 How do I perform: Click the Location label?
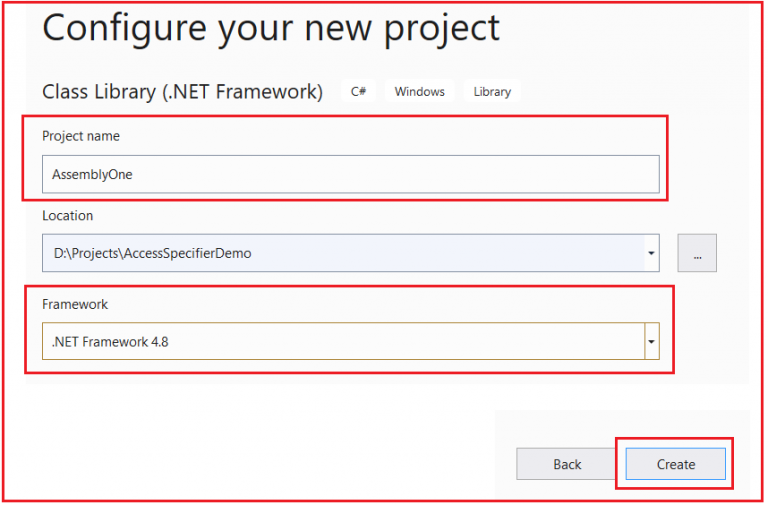68,216
